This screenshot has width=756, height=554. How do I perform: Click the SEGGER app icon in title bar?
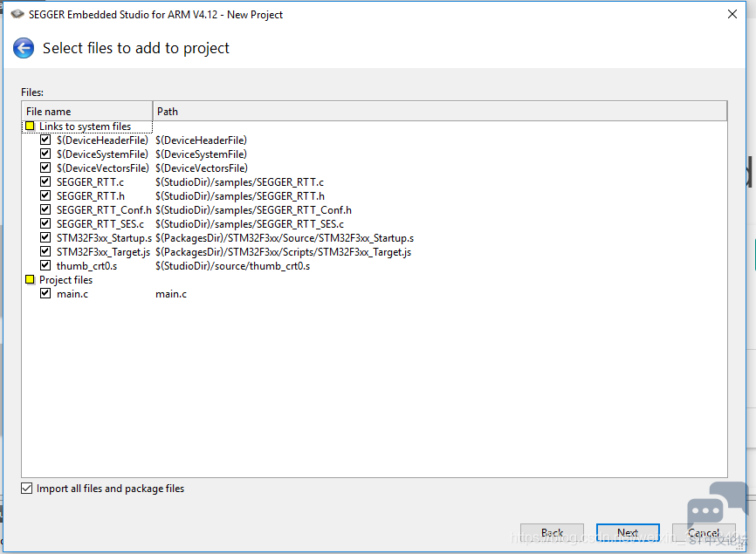(17, 15)
